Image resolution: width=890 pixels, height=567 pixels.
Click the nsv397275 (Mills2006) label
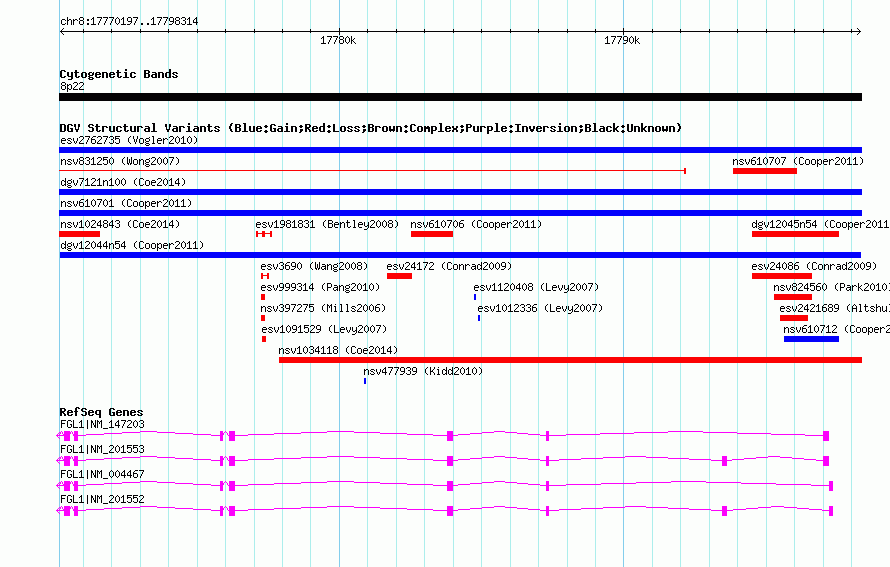point(323,308)
